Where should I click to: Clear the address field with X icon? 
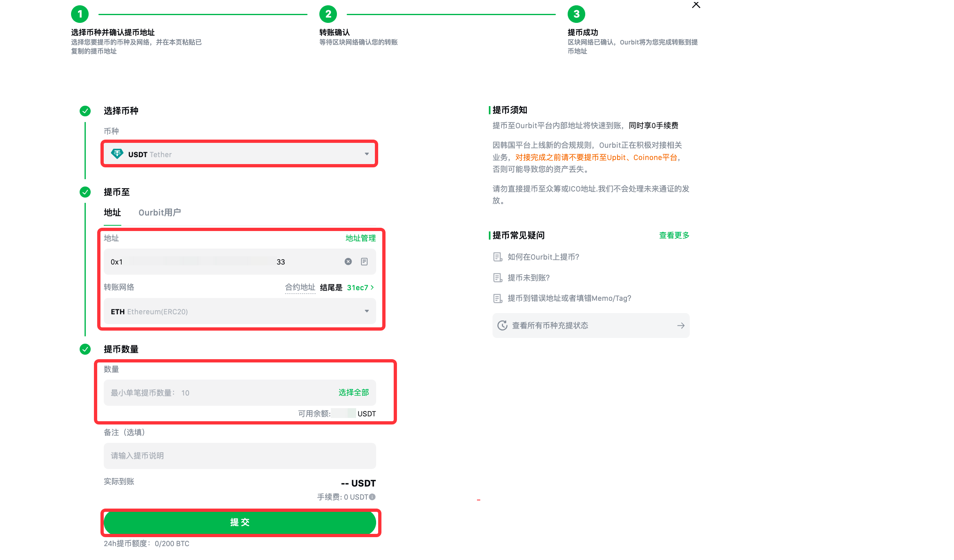[348, 262]
